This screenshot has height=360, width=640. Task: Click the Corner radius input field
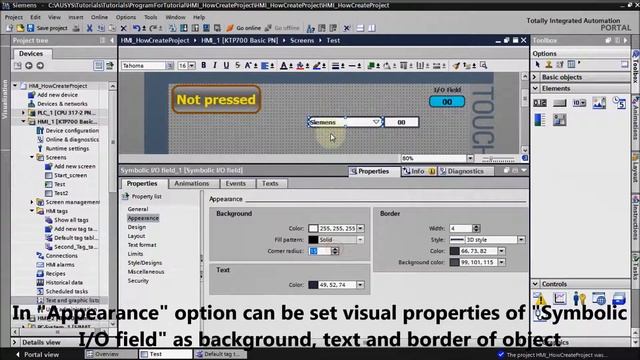(x=320, y=251)
